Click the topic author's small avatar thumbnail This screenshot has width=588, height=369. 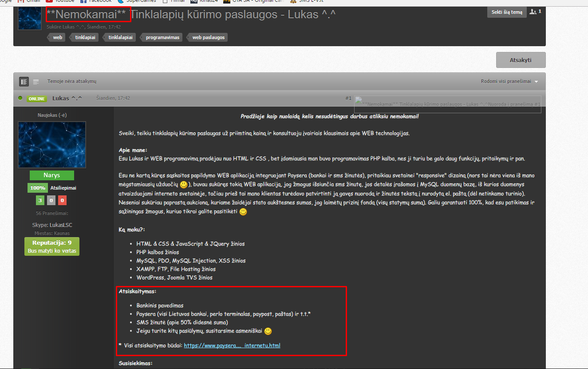point(30,18)
